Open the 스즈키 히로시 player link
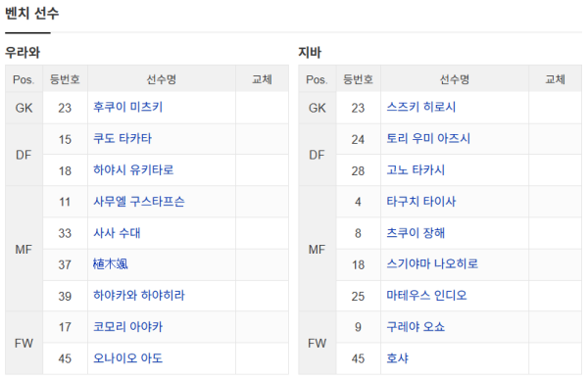 click(421, 107)
